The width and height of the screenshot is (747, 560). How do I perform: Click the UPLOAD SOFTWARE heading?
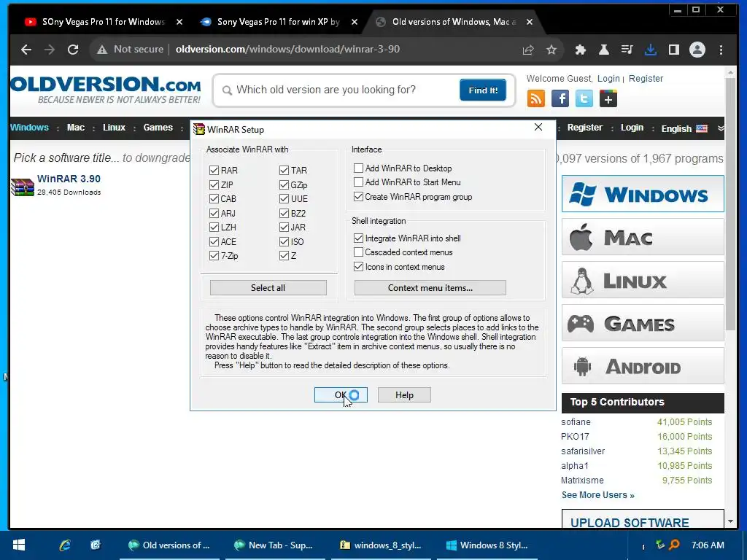click(630, 522)
